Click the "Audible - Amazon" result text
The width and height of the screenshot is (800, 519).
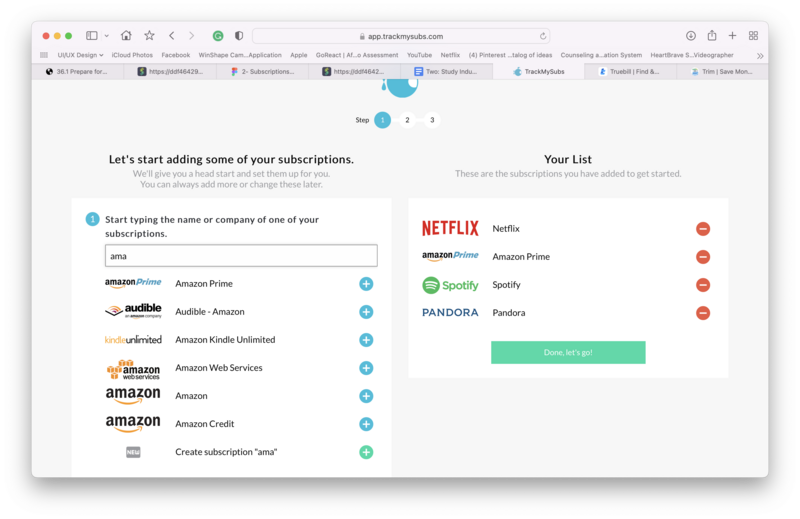point(210,312)
